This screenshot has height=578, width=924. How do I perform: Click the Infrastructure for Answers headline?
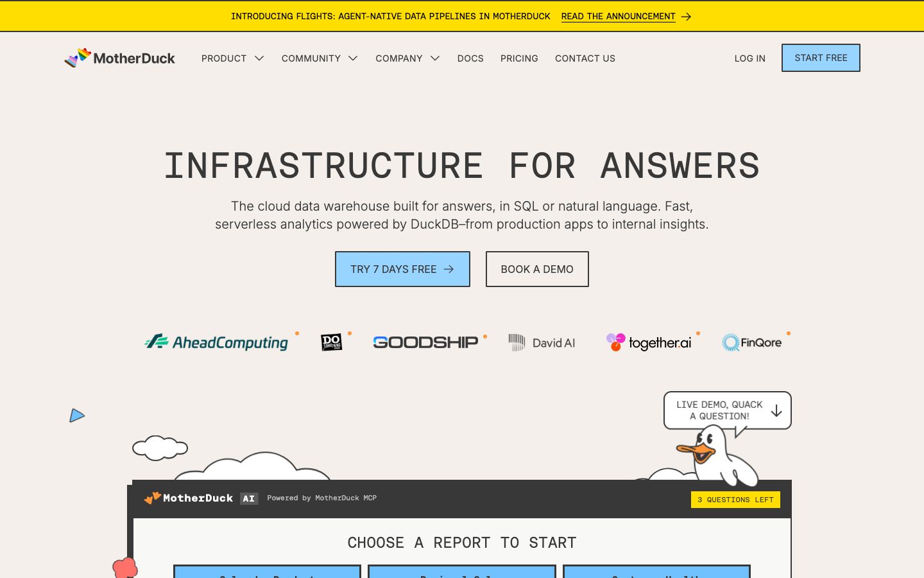pos(462,166)
